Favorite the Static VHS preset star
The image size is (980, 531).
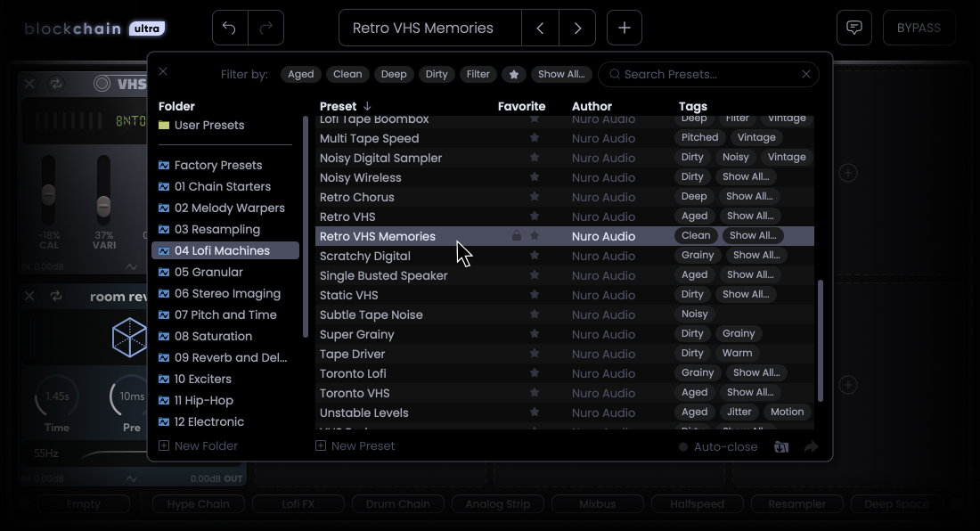tap(535, 295)
